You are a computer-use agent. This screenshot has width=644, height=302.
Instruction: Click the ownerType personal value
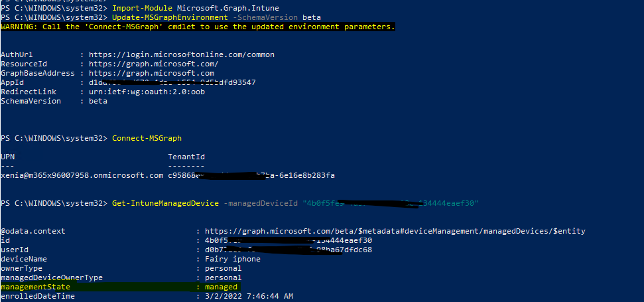pyautogui.click(x=224, y=269)
